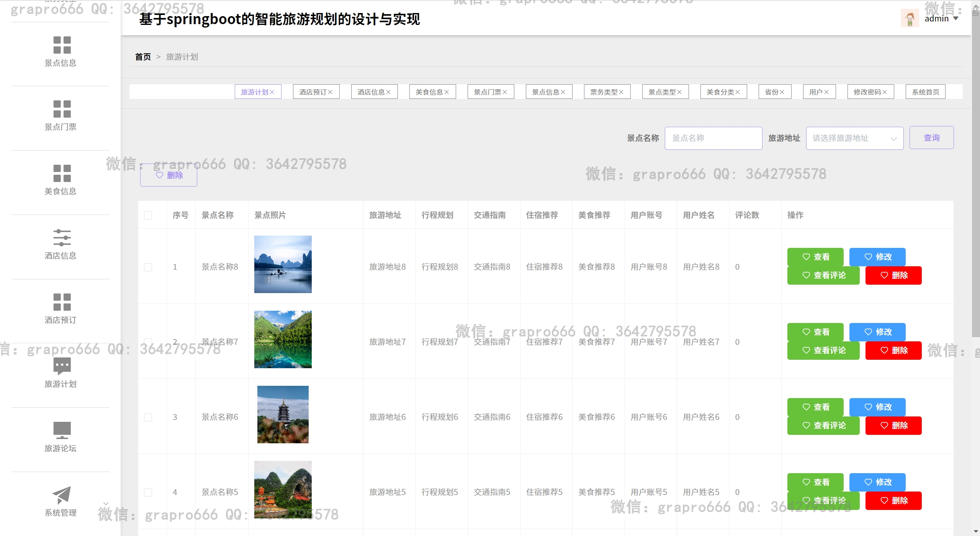980x536 pixels.
Task: Expand the 系统管理 submenu chevron
Action: coord(106,503)
